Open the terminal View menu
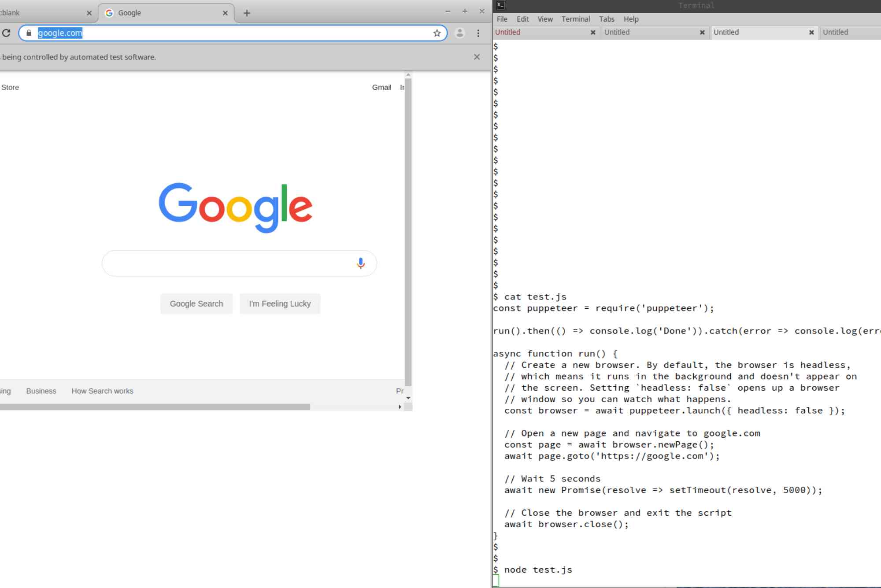Image resolution: width=881 pixels, height=588 pixels. [x=545, y=19]
